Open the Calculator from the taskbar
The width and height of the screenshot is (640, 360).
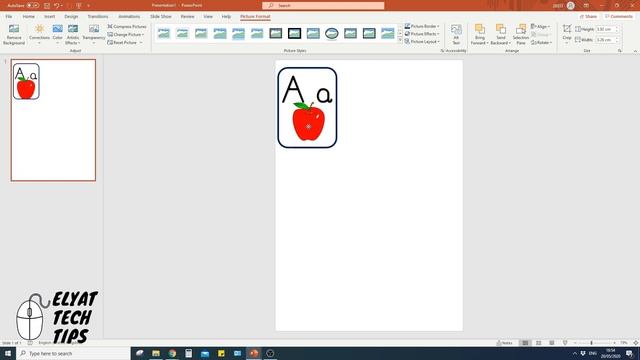coord(189,353)
